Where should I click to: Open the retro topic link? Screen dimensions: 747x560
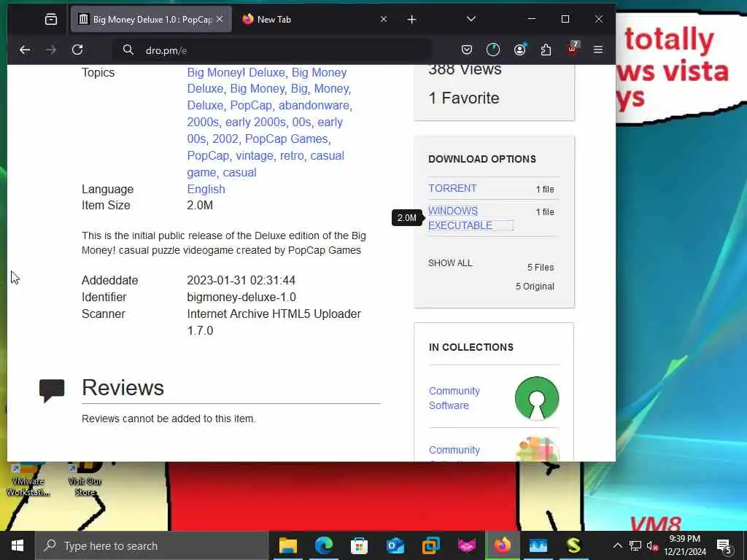pos(292,156)
